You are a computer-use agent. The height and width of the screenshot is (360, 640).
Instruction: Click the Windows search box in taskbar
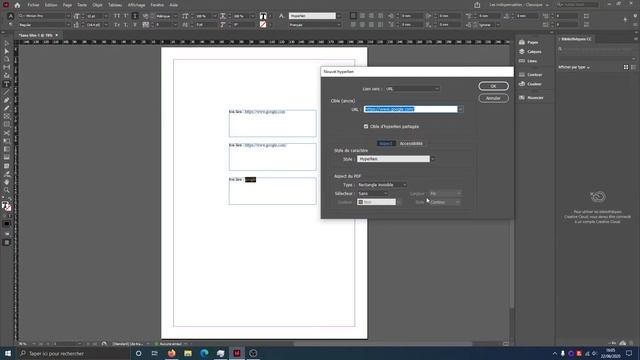click(73, 353)
